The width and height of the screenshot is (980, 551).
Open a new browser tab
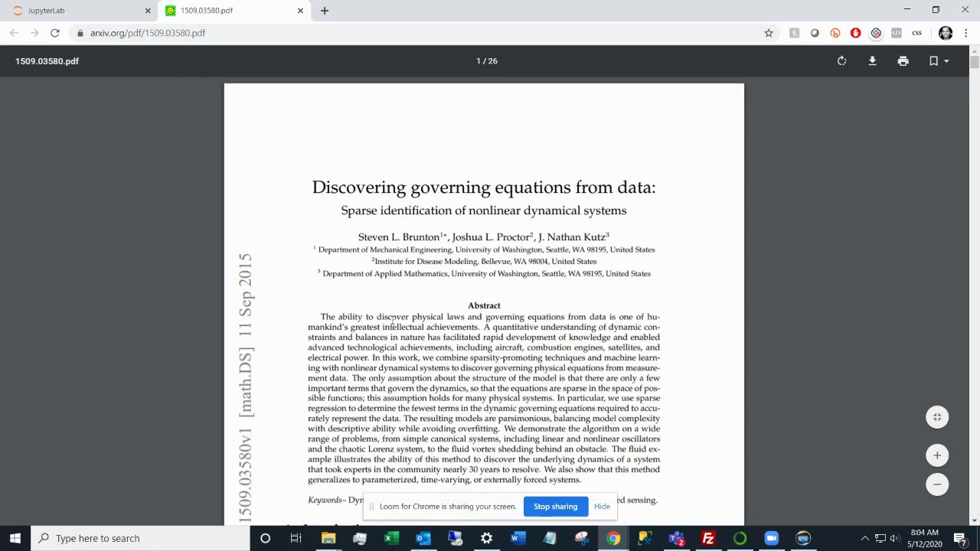coord(325,11)
